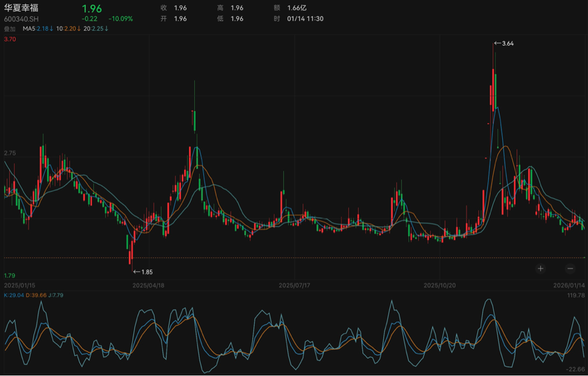This screenshot has width=588, height=376.
Task: Click the stock name 华夏幸福
Action: (x=21, y=8)
